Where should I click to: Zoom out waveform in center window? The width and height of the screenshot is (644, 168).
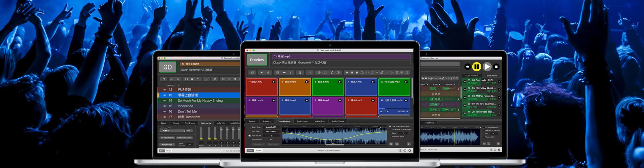coord(397,144)
